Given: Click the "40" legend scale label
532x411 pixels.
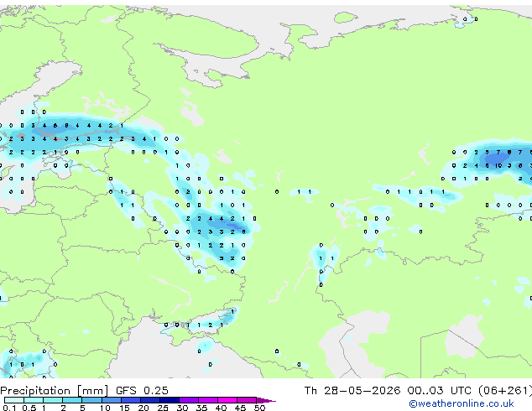Looking at the screenshot, I should coord(221,408).
